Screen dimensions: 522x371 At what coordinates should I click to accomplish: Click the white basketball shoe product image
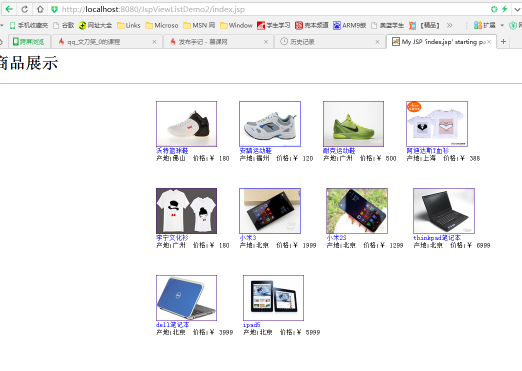point(186,124)
